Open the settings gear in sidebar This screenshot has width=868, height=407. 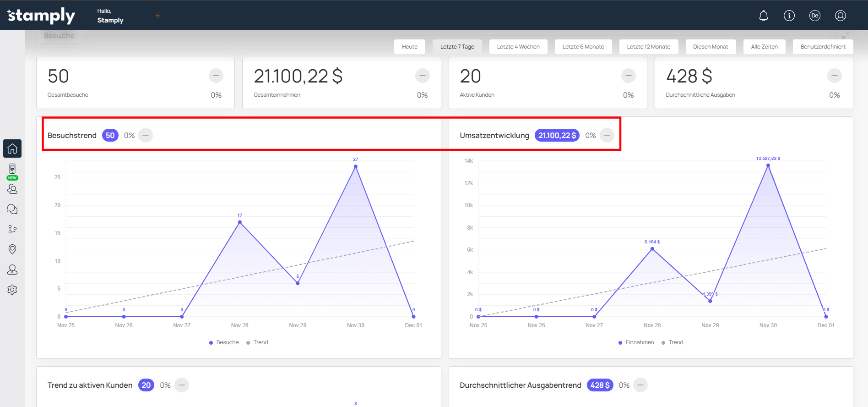[x=12, y=290]
